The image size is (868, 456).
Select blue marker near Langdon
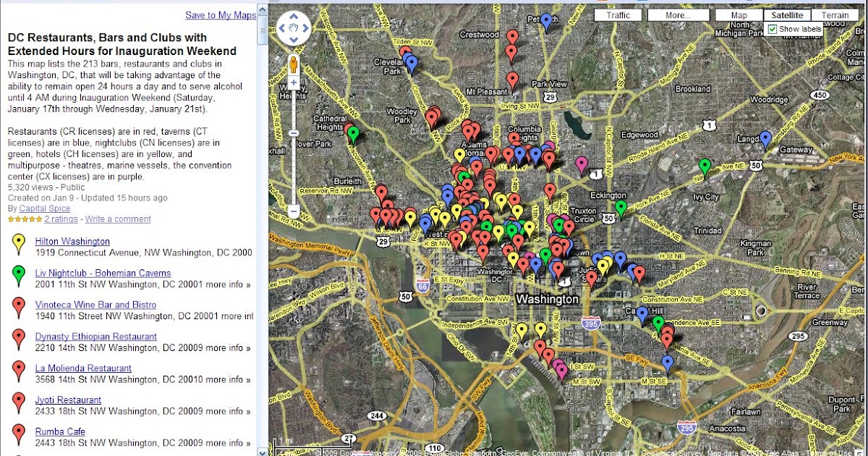[765, 138]
